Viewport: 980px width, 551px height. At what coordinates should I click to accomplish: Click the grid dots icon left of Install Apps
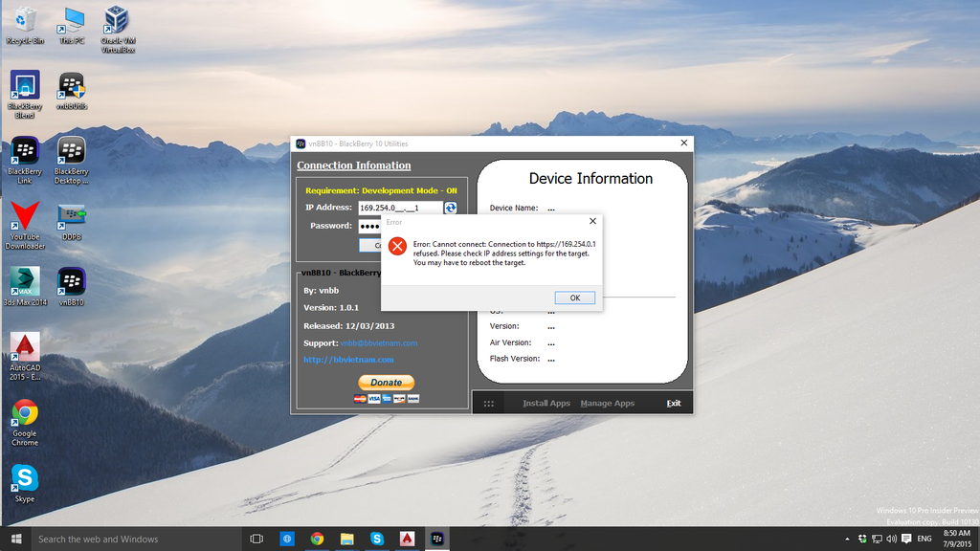489,404
